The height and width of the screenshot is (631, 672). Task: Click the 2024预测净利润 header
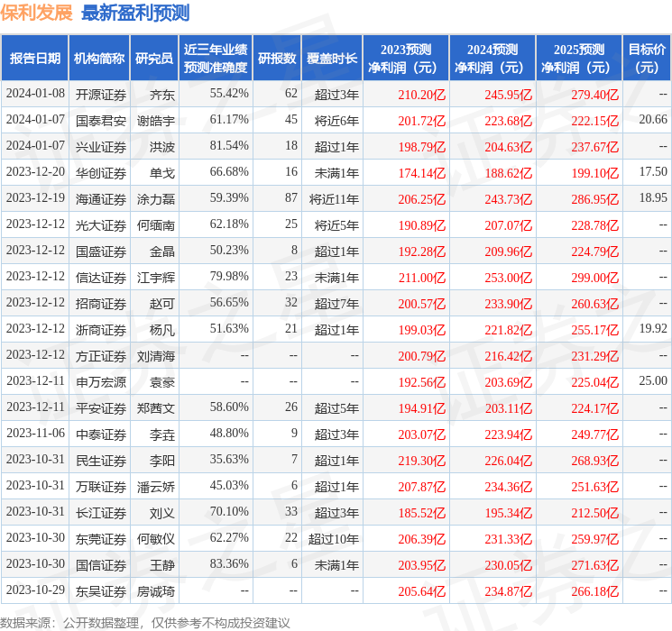coord(492,59)
